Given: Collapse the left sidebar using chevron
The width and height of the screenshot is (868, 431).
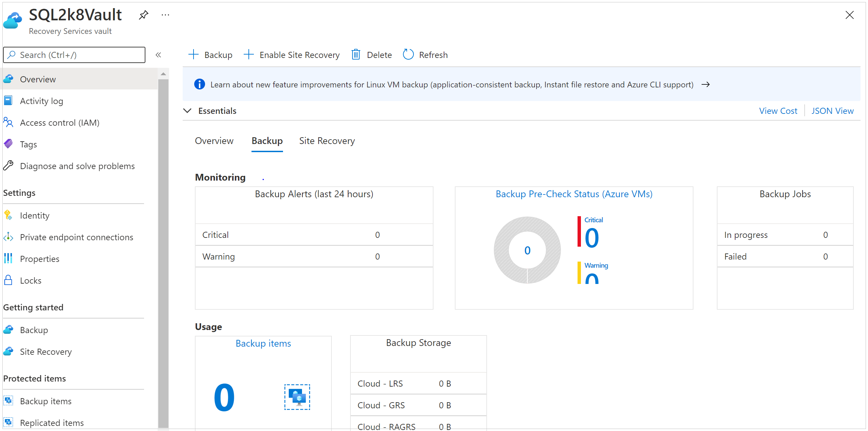Looking at the screenshot, I should (x=158, y=55).
